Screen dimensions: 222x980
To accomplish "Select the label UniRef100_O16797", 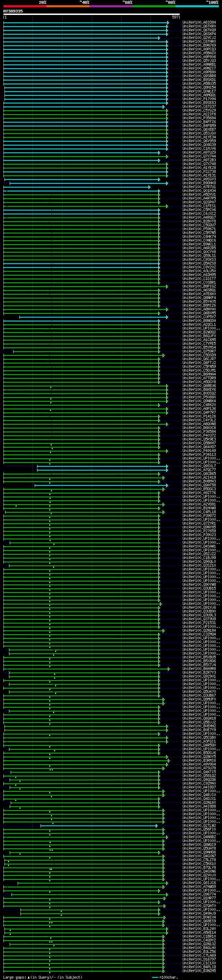I will (x=199, y=959).
